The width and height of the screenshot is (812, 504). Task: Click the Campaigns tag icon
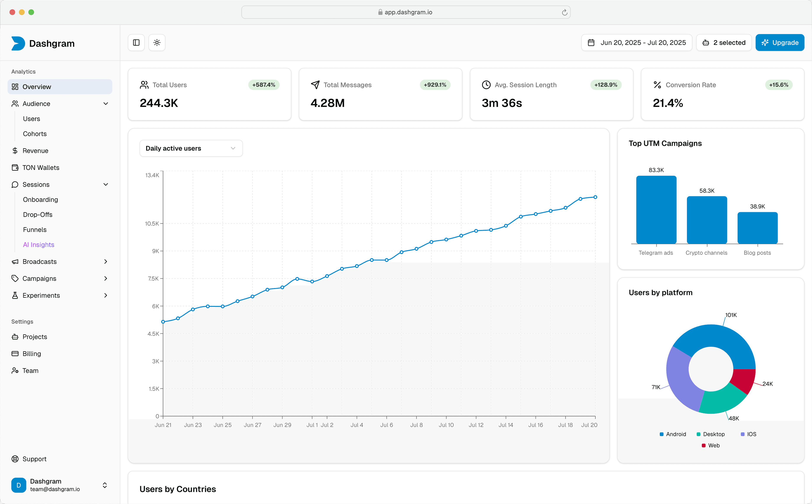click(15, 279)
